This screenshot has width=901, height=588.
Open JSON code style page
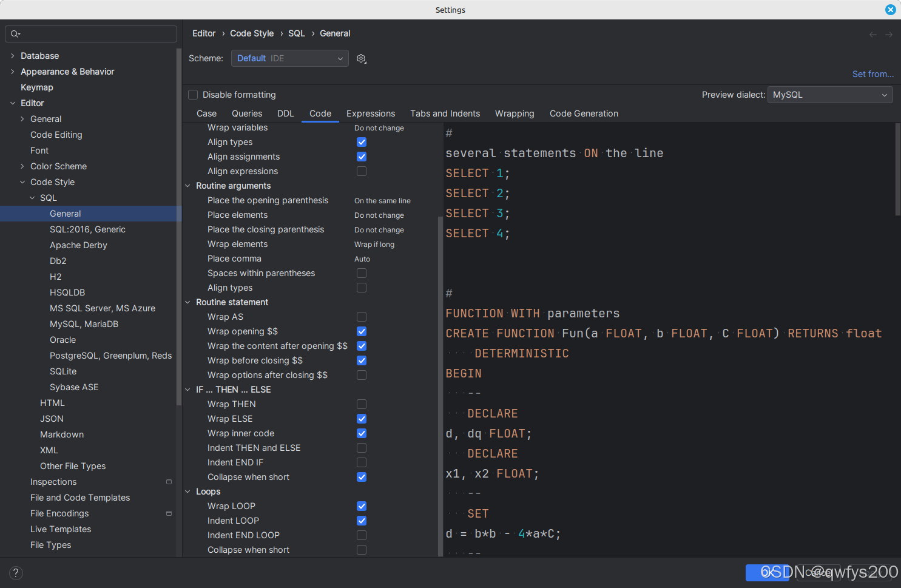click(52, 419)
